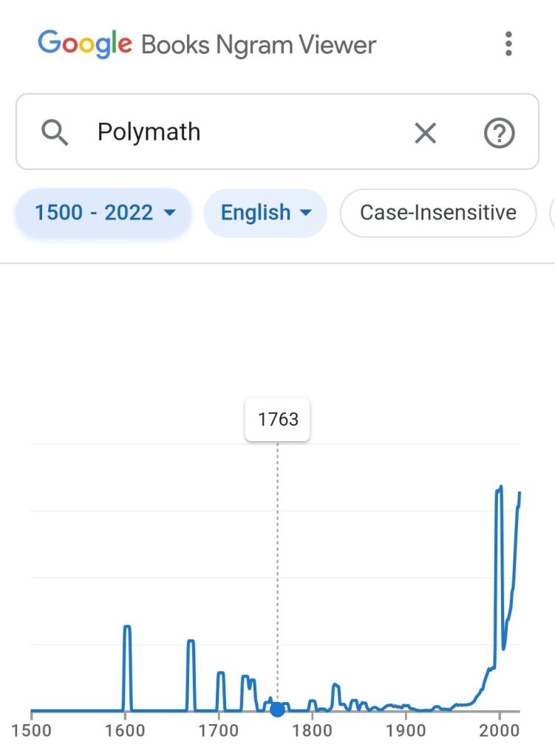Expand the 1500 - 2022 year range dropdown
This screenshot has height=756, width=555.
(x=104, y=213)
